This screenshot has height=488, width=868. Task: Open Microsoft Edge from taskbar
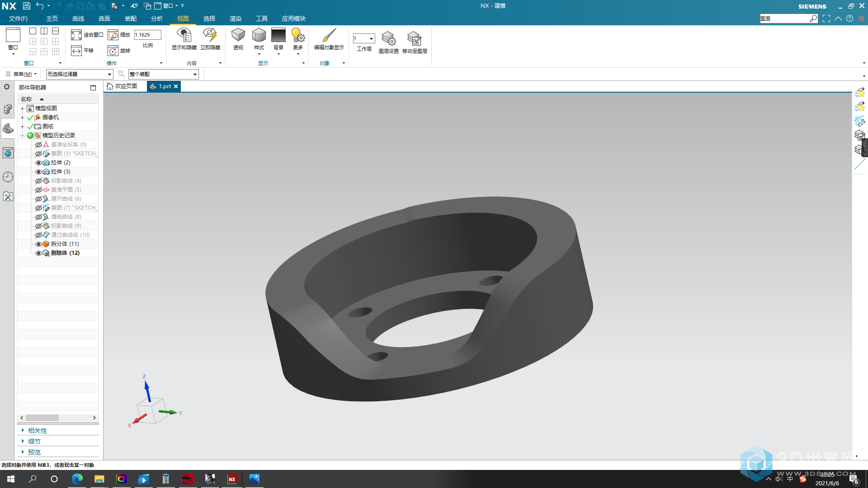77,479
